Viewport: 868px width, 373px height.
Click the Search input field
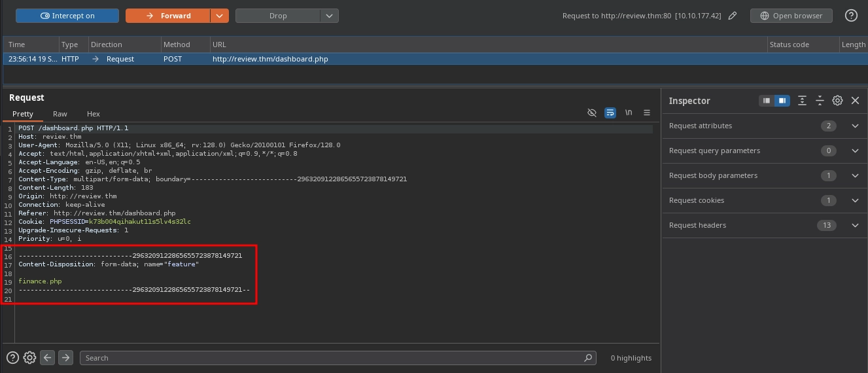(334, 358)
